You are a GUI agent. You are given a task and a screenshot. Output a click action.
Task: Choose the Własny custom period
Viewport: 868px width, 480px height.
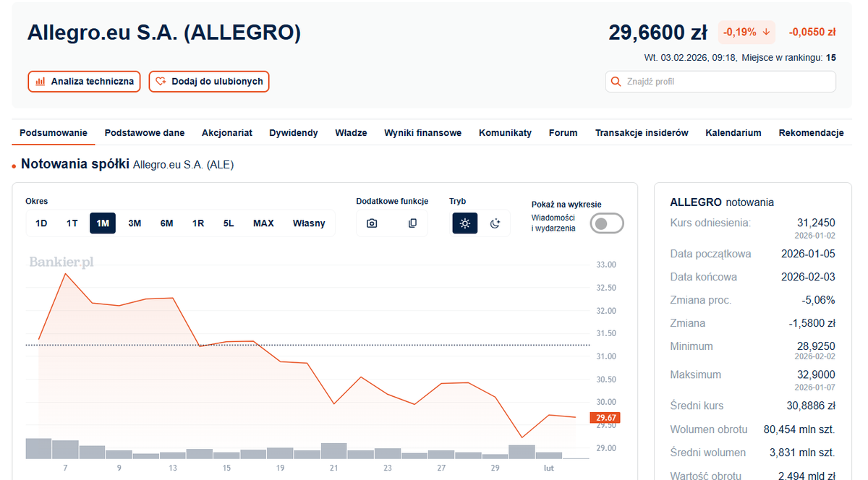[309, 223]
